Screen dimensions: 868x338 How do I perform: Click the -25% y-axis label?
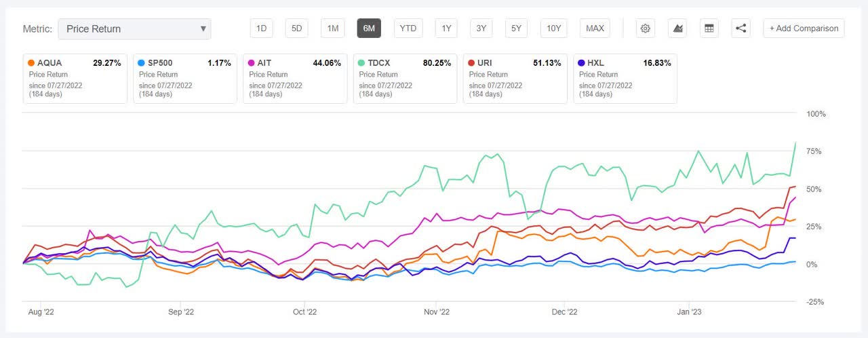[815, 302]
